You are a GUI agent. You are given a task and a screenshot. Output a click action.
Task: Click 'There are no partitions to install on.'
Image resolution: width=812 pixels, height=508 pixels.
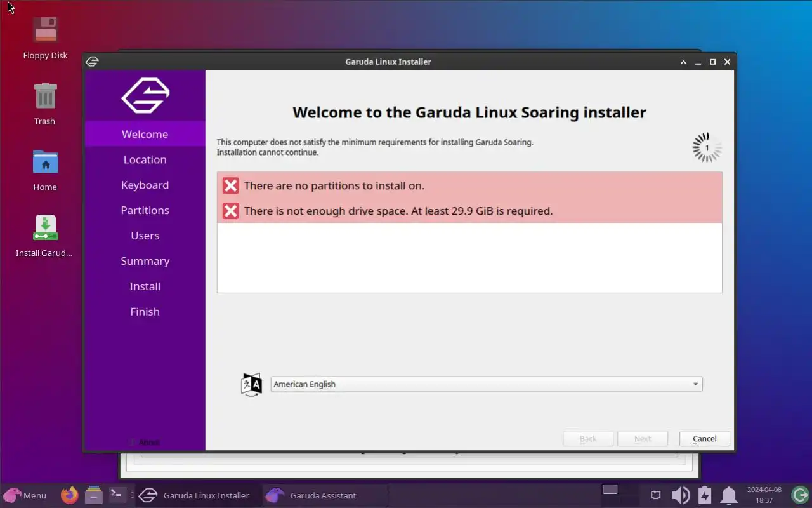334,185
